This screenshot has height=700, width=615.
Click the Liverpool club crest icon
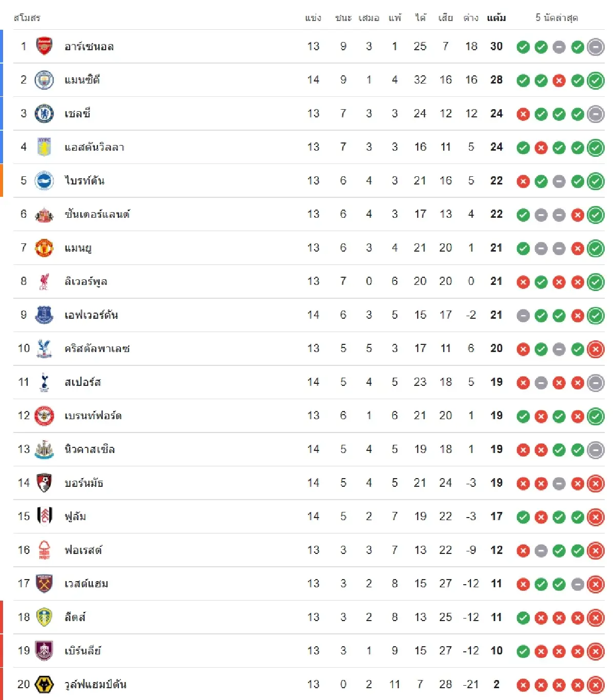(x=44, y=281)
